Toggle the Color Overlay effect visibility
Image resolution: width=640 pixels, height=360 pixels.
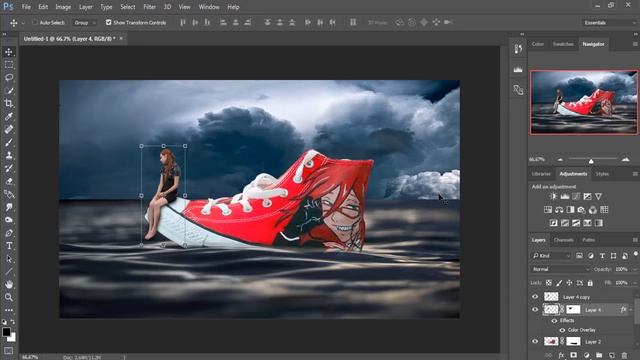pos(562,330)
